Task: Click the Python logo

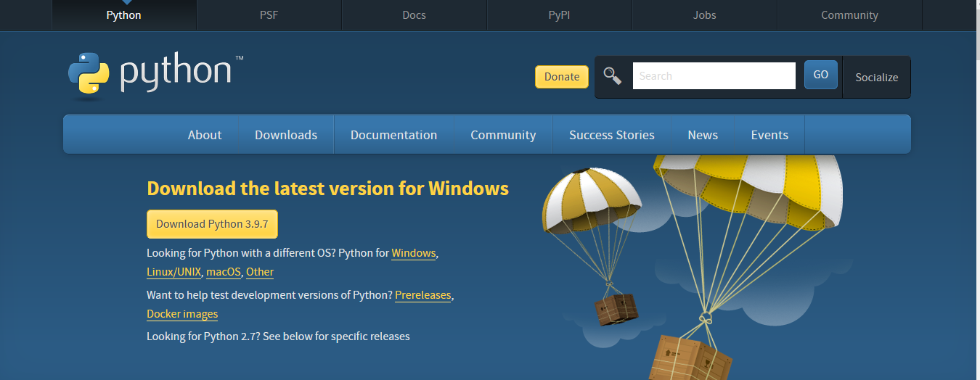Action: click(x=155, y=75)
